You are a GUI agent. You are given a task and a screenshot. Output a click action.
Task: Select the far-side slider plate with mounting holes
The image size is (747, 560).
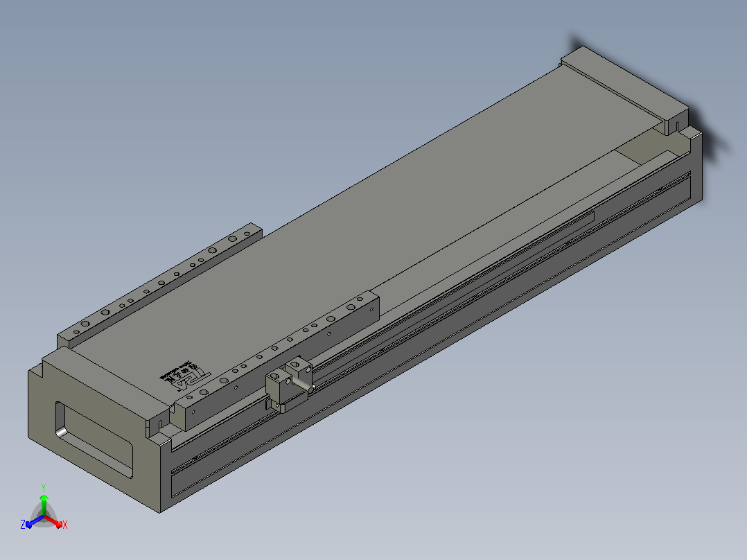tap(159, 286)
